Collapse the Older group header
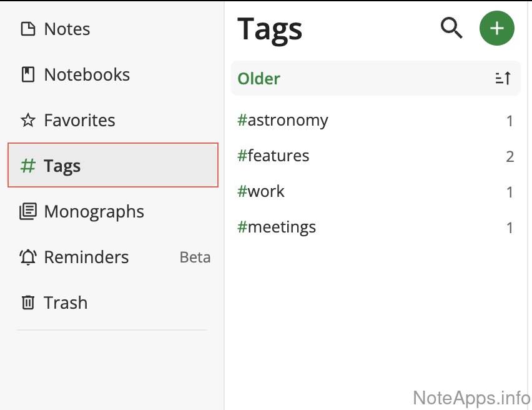The width and height of the screenshot is (532, 410). click(259, 79)
